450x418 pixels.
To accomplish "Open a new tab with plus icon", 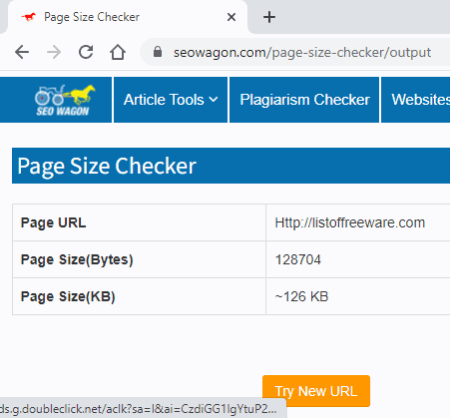I will (269, 17).
